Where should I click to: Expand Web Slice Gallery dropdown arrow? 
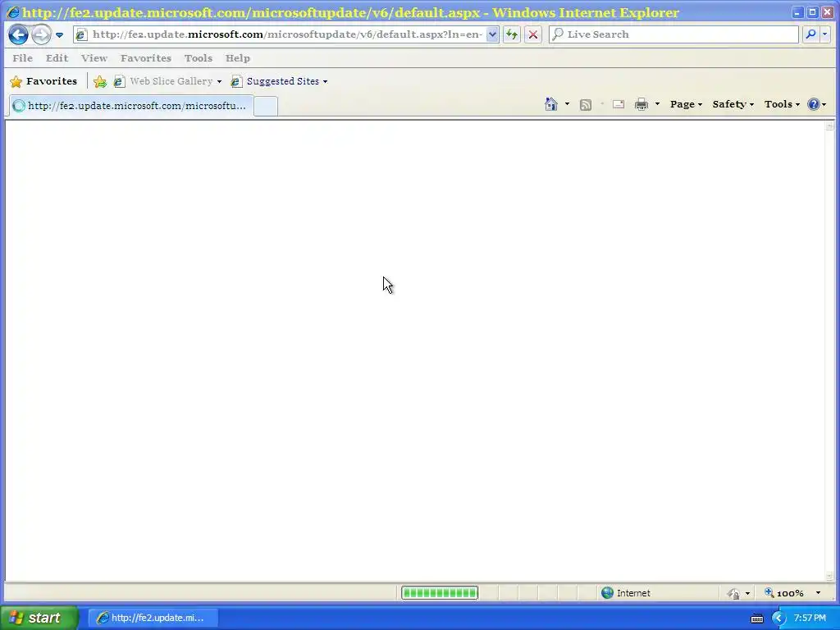219,81
